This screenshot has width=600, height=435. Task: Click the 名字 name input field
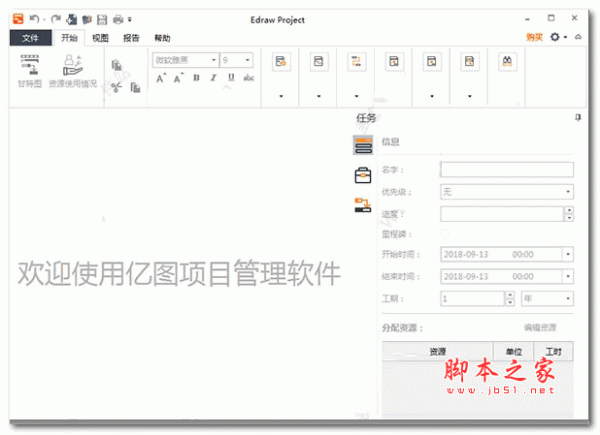(507, 169)
